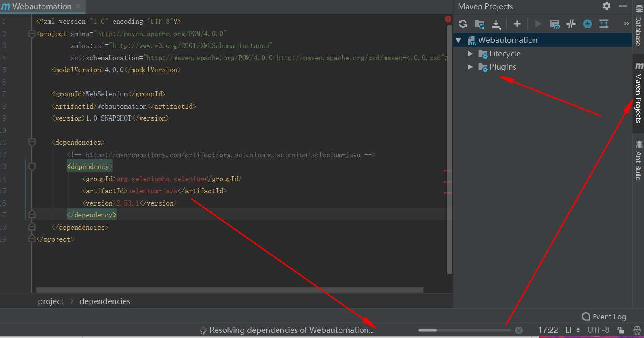Click the dependency closing fold marker
644x338 pixels.
(x=32, y=215)
